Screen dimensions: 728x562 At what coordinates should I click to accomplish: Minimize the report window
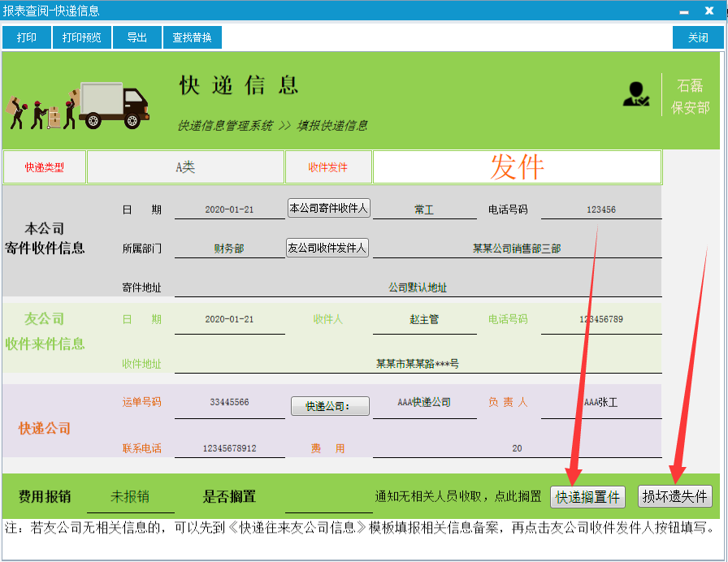click(684, 11)
